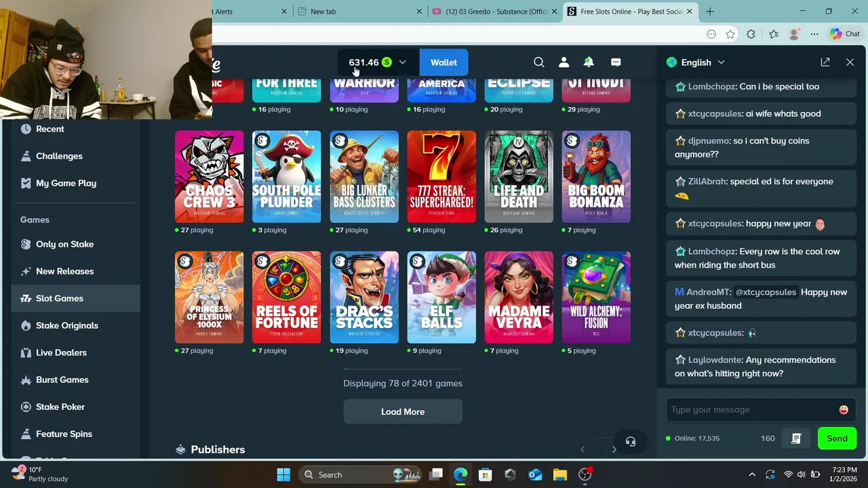The image size is (868, 488).
Task: Launch Chaos Crew 3 game
Action: (x=209, y=176)
